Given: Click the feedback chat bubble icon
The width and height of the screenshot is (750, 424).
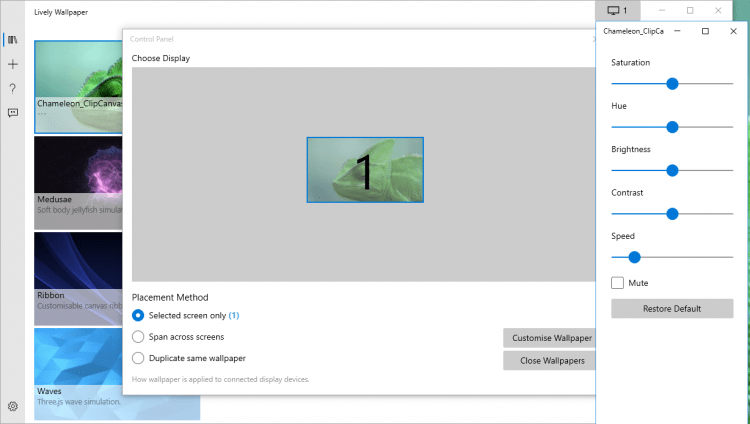Looking at the screenshot, I should coord(12,113).
